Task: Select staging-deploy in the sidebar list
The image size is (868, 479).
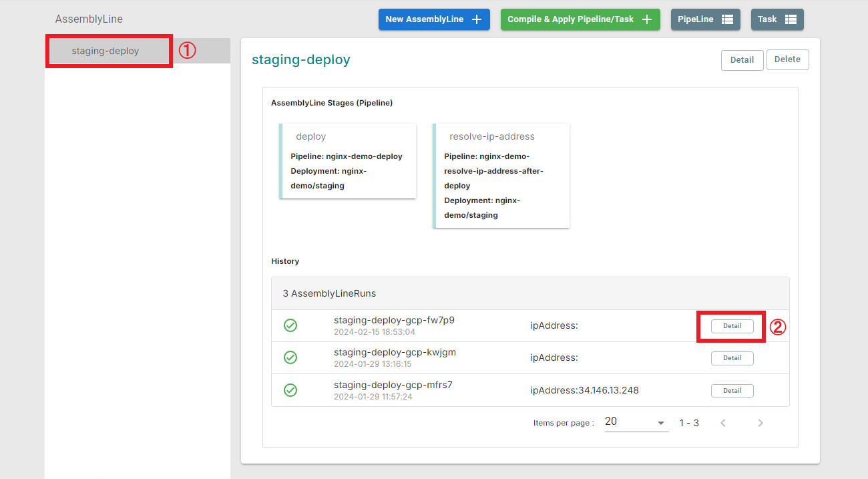Action: (105, 51)
